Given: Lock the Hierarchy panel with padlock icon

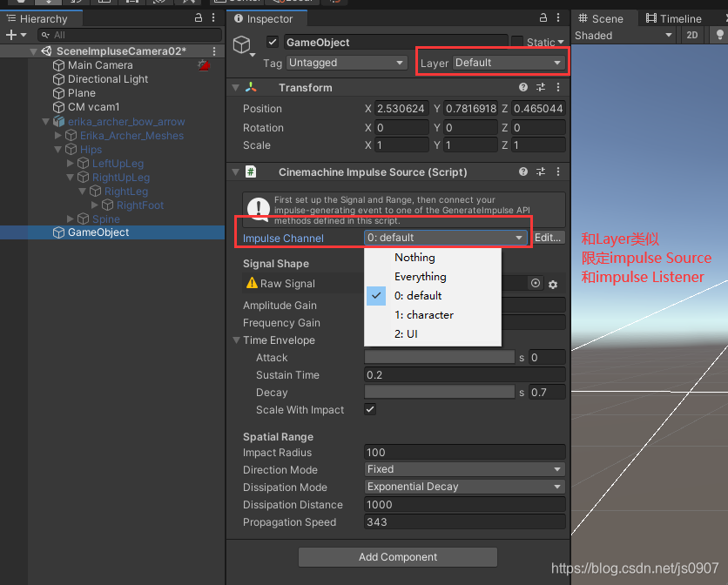Looking at the screenshot, I should (x=199, y=18).
